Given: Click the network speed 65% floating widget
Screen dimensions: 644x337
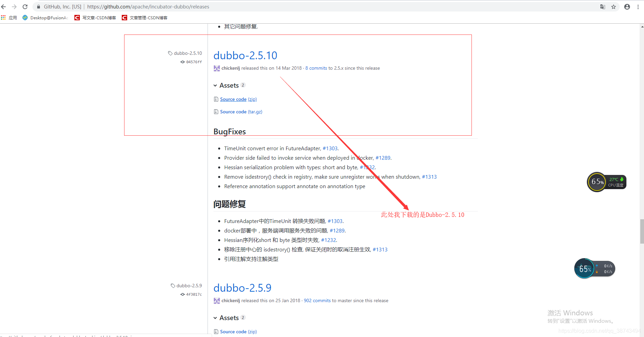Looking at the screenshot, I should click(x=595, y=269).
